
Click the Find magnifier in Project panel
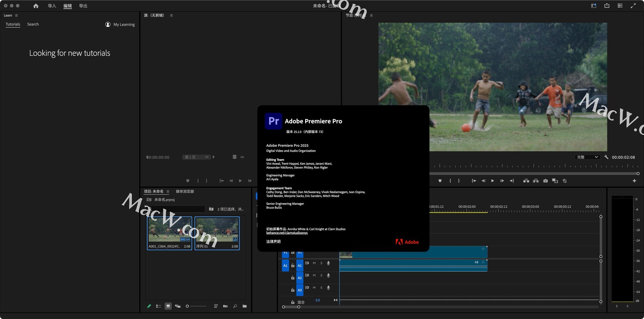[x=235, y=306]
